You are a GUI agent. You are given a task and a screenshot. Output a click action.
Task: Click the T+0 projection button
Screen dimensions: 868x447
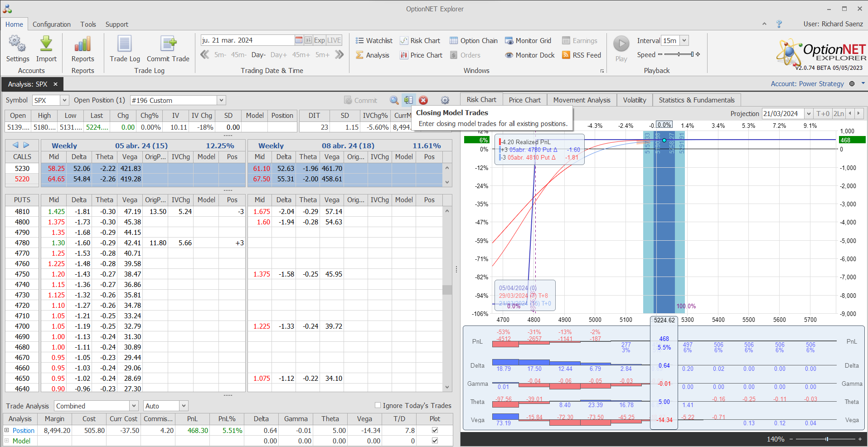823,113
